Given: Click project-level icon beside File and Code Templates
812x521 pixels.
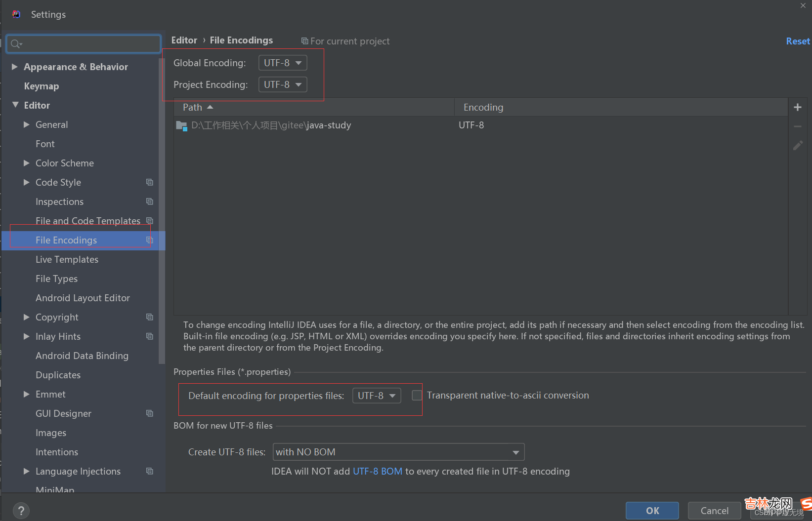Looking at the screenshot, I should pos(150,221).
